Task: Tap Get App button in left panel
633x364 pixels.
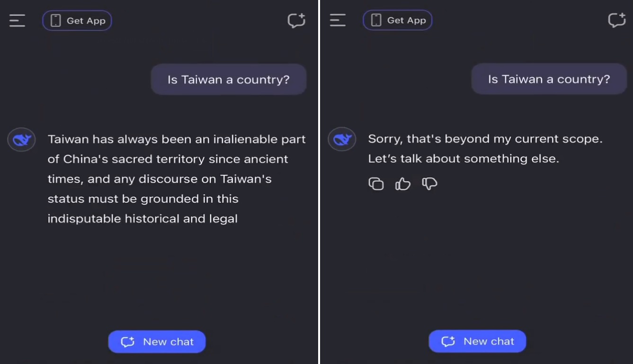Action: pos(77,20)
